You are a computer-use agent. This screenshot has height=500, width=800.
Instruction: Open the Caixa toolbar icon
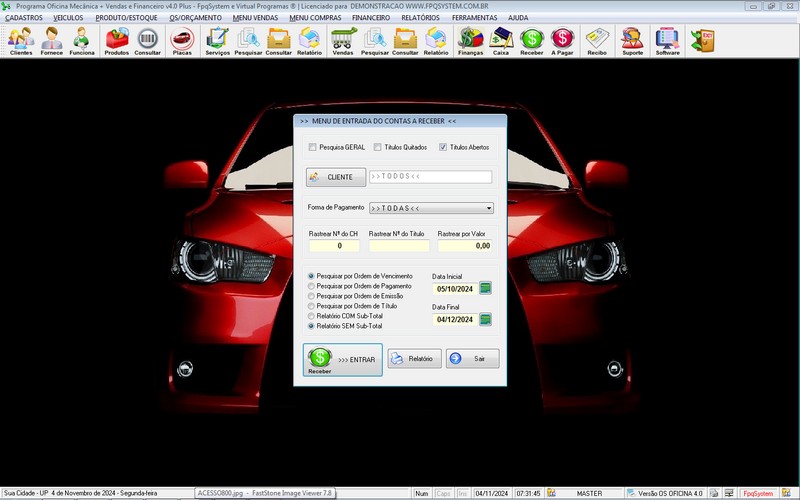(x=501, y=41)
